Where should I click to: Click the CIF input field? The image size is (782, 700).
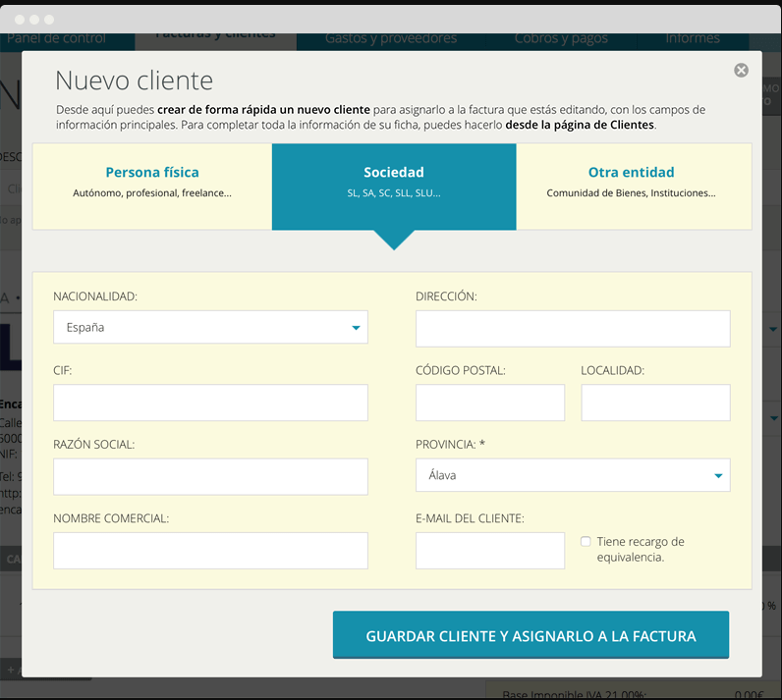210,403
